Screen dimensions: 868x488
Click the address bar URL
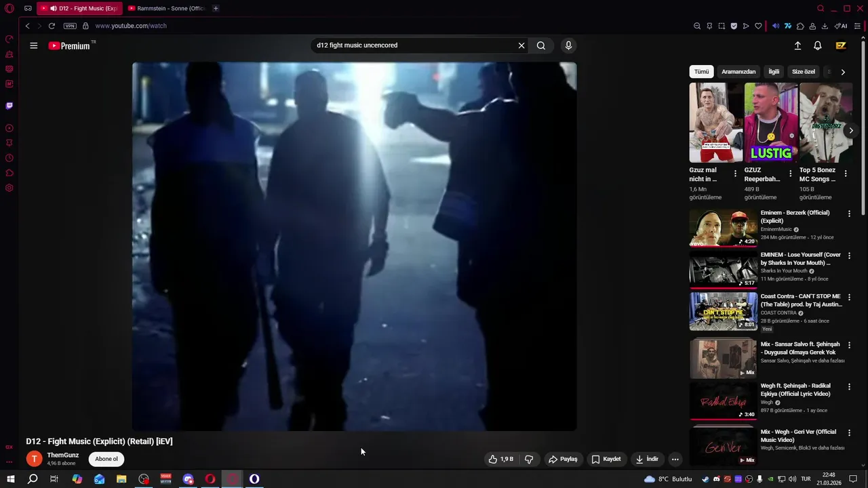[x=131, y=26]
